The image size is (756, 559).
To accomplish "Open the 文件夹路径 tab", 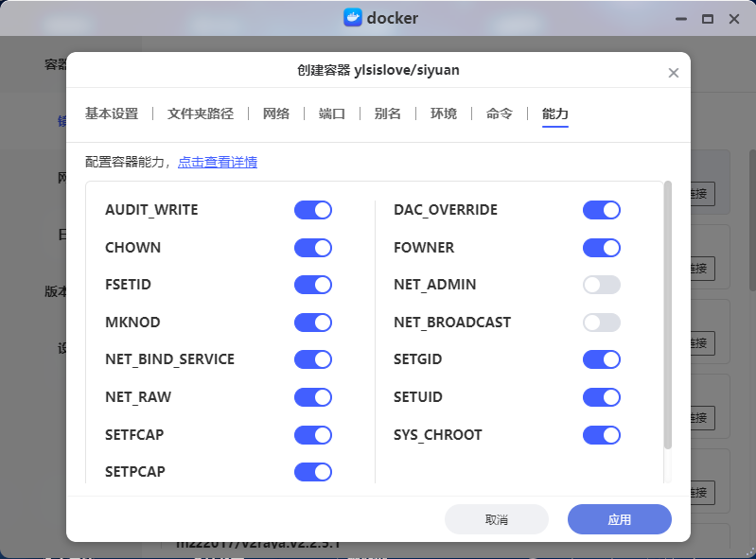I will pyautogui.click(x=201, y=114).
